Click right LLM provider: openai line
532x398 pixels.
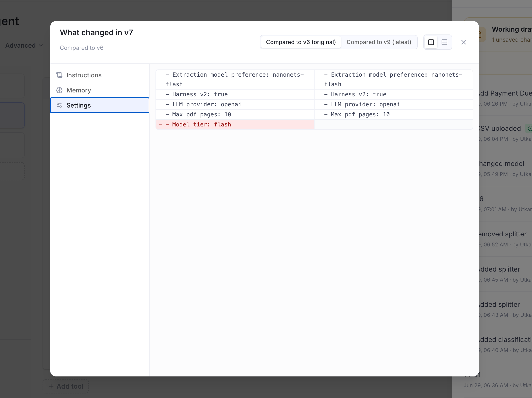click(393, 104)
